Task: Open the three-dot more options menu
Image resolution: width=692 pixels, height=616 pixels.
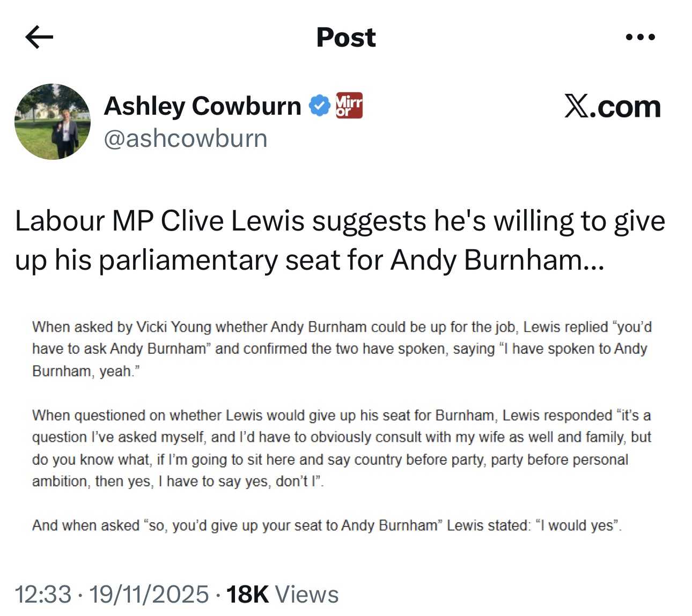Action: [x=640, y=37]
